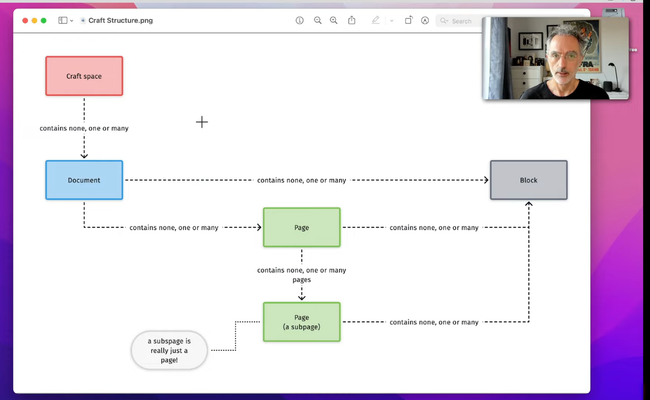650x400 pixels.
Task: Click the blue Document box
Action: click(84, 180)
